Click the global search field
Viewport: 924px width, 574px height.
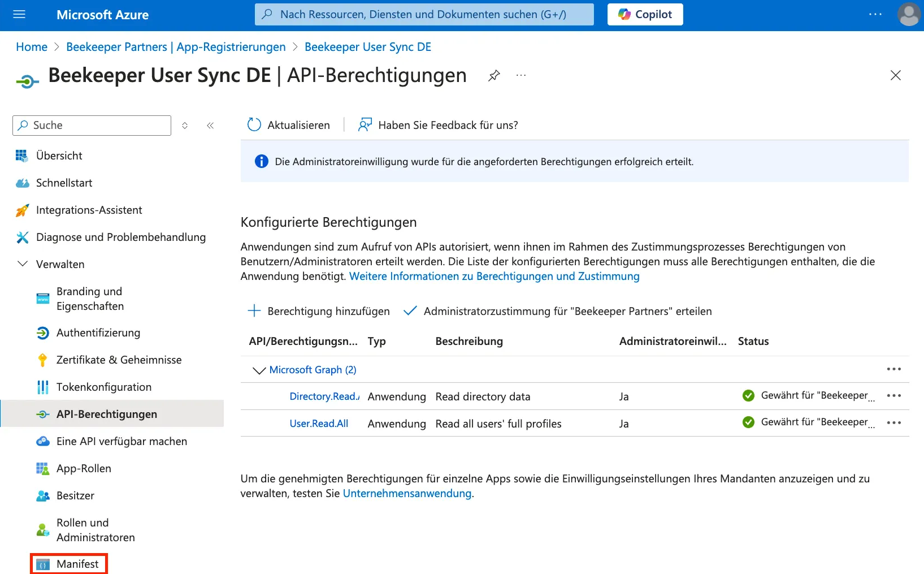424,15
